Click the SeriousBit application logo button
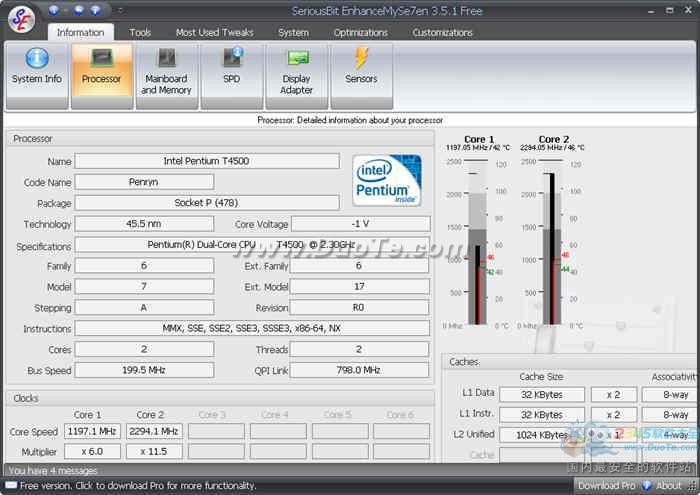This screenshot has height=495, width=700. coord(20,20)
